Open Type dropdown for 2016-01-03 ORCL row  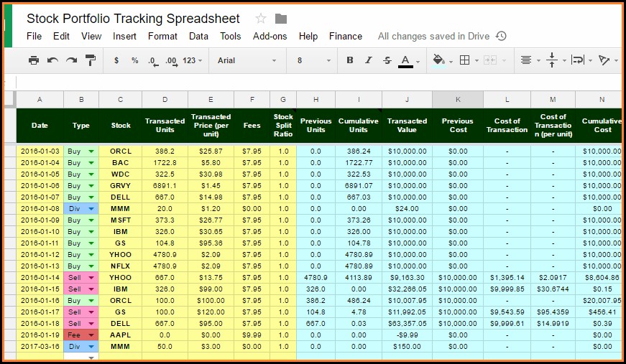pyautogui.click(x=91, y=151)
